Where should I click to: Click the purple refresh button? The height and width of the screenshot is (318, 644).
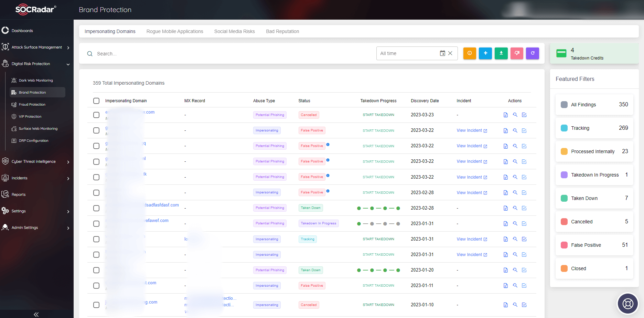[533, 53]
